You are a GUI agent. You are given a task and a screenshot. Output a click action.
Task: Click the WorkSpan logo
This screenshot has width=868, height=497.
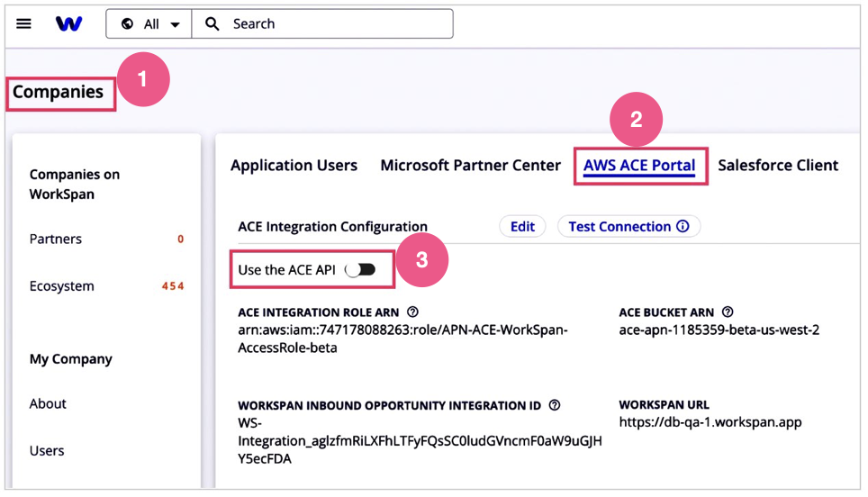(68, 23)
